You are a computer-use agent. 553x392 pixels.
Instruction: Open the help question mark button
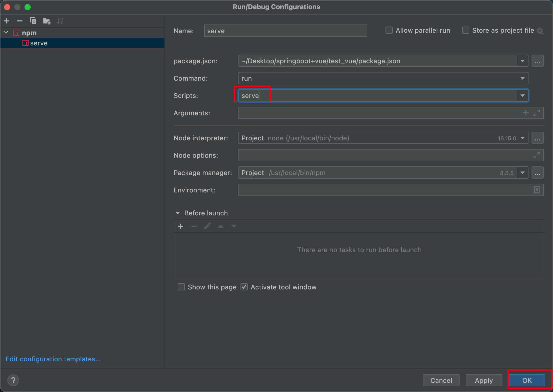[13, 380]
